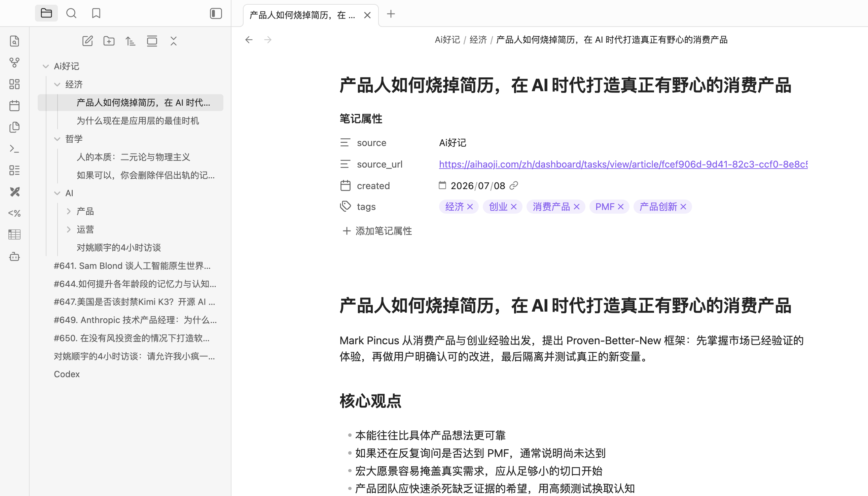868x496 pixels.
Task: Open the date picker for created property
Action: [442, 185]
